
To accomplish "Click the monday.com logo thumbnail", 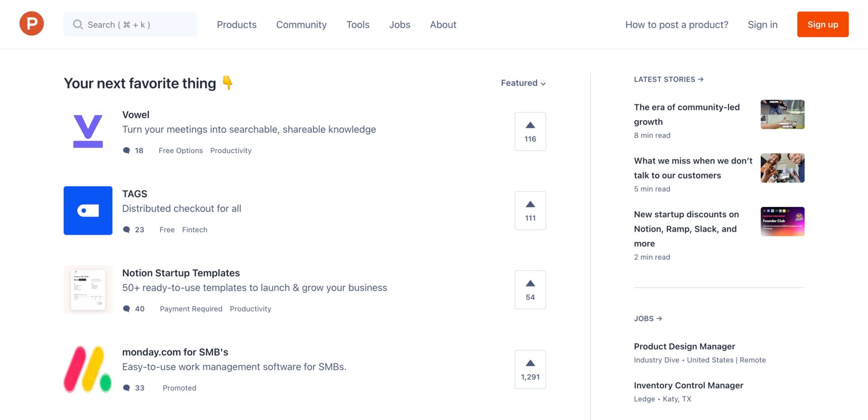I will tap(88, 369).
